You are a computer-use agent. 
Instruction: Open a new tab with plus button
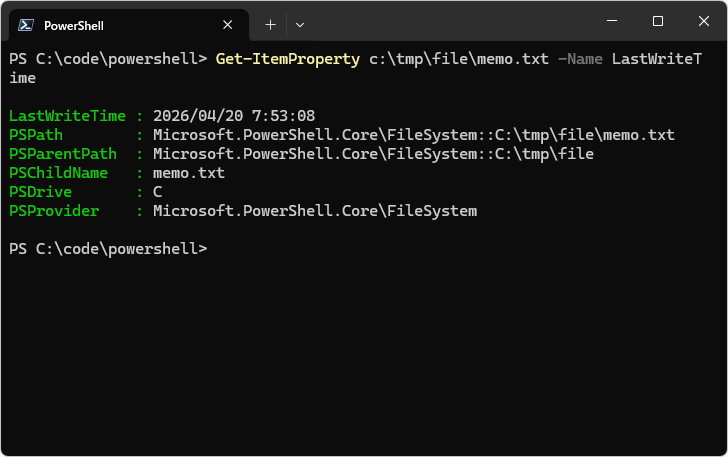[x=270, y=25]
